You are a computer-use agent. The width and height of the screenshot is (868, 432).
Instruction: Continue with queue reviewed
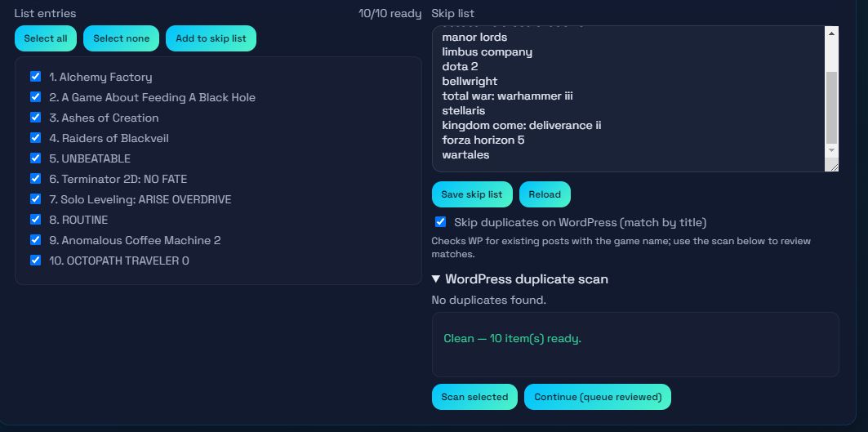tap(597, 397)
